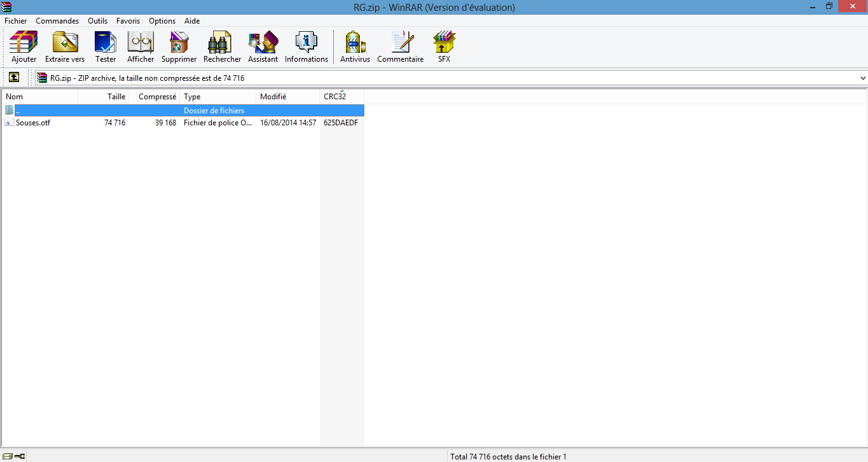Click the Tester archive icon
The image size is (868, 462).
tap(106, 43)
